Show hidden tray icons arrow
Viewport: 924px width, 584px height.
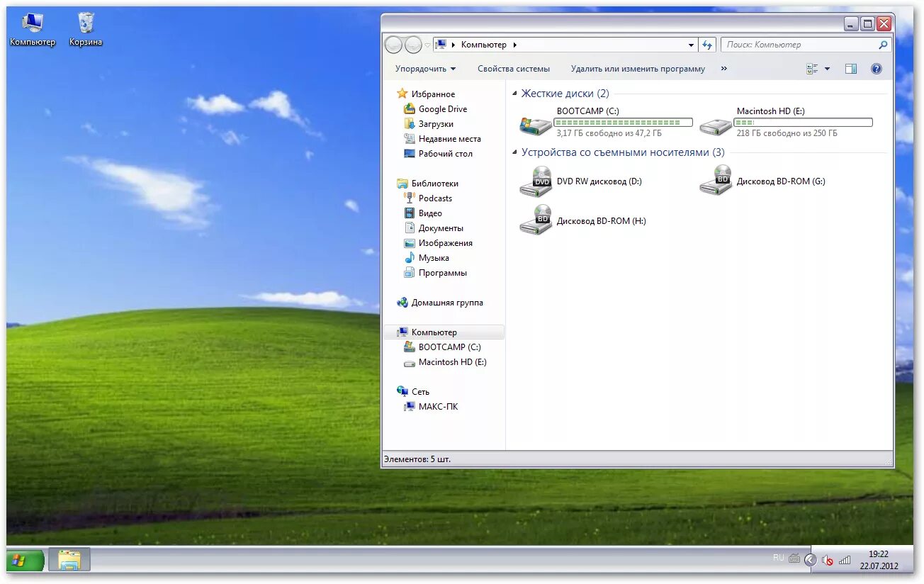point(810,560)
